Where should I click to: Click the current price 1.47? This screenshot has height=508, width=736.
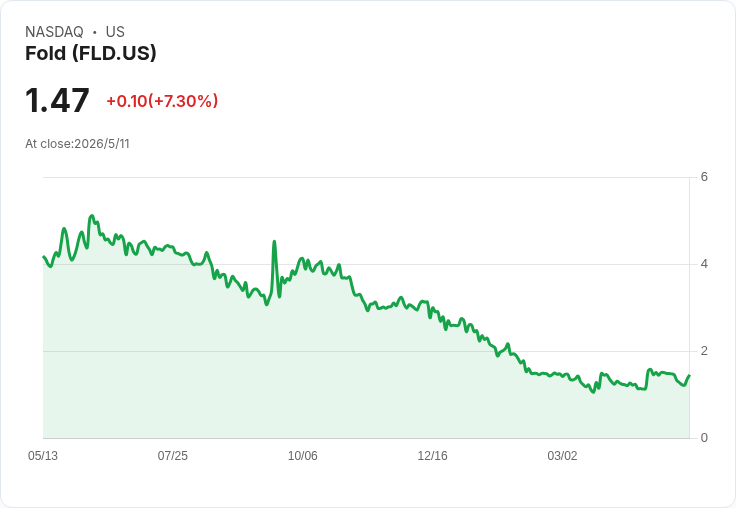[57, 100]
